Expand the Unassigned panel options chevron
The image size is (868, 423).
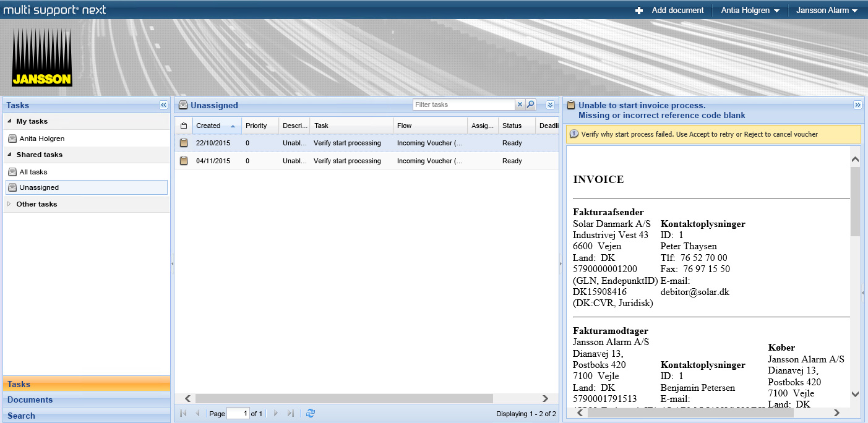[x=550, y=105]
